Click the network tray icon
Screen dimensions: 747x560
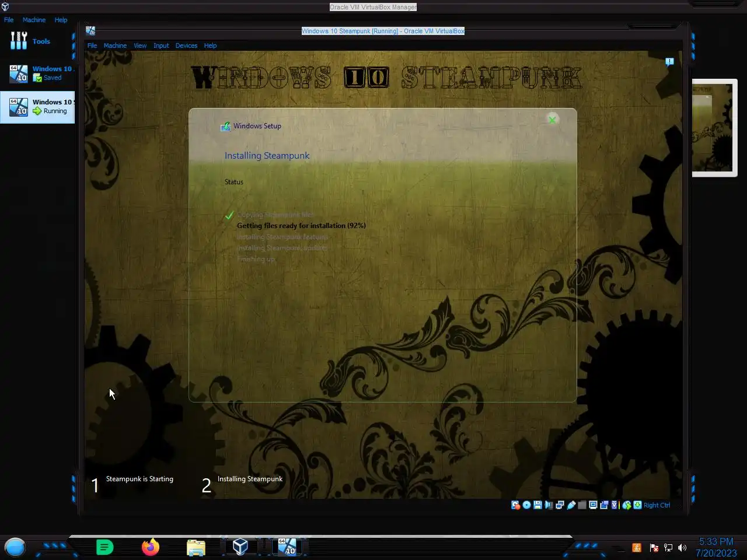[668, 548]
